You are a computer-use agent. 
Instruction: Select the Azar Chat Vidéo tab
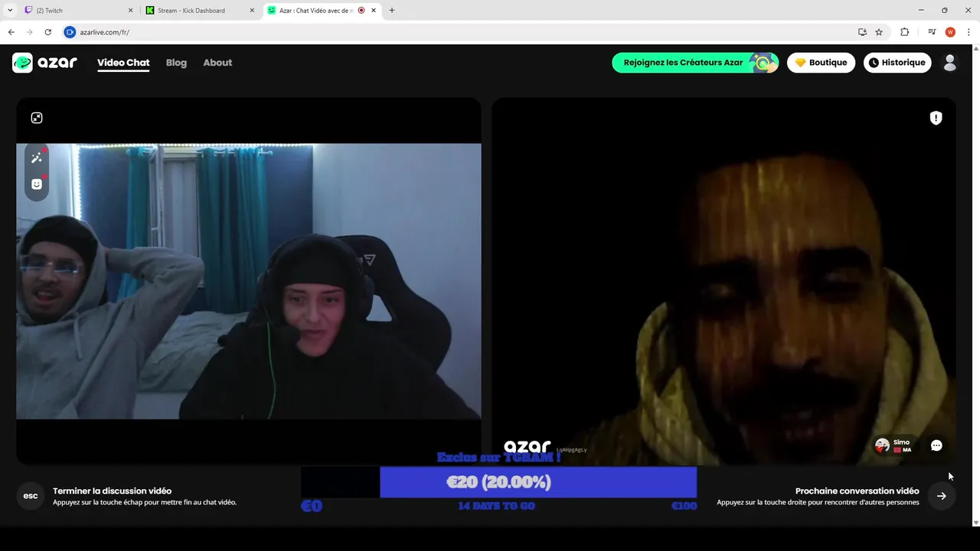pyautogui.click(x=322, y=11)
